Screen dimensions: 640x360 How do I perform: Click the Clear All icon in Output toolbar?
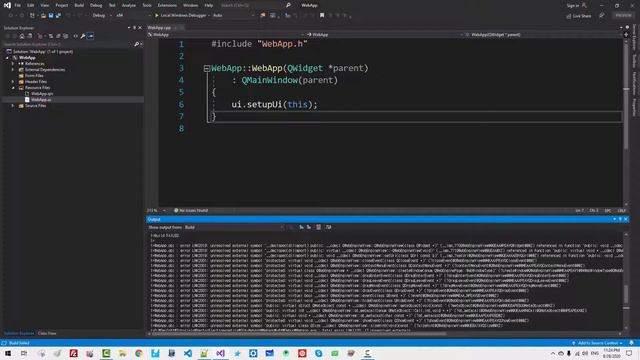(318, 227)
